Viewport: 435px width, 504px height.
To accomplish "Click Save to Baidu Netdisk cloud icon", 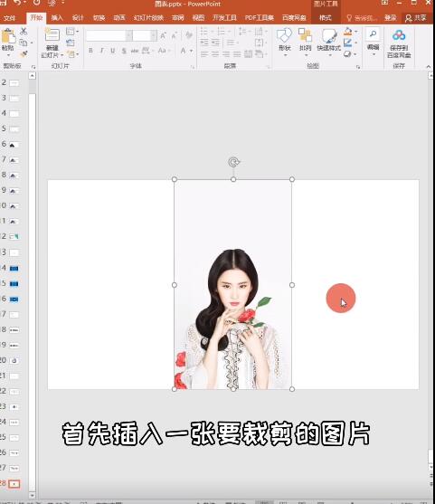I will click(399, 35).
